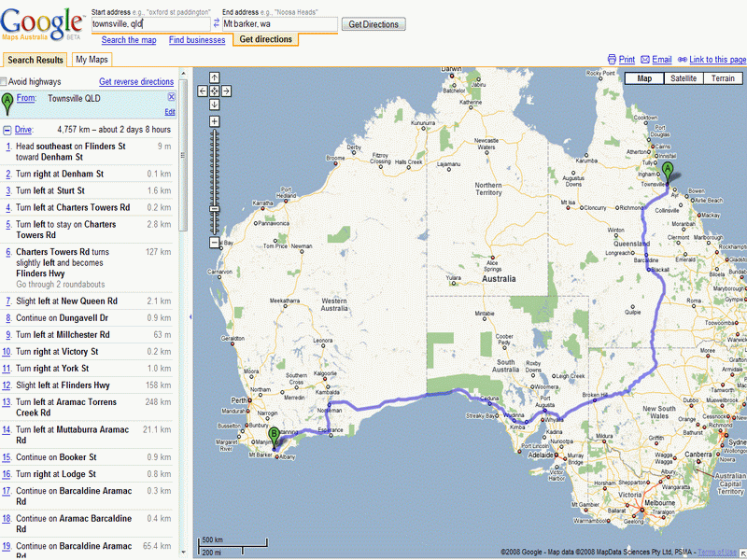Viewport: 747px width, 560px height.
Task: Switch map view to Terrain
Action: [723, 78]
